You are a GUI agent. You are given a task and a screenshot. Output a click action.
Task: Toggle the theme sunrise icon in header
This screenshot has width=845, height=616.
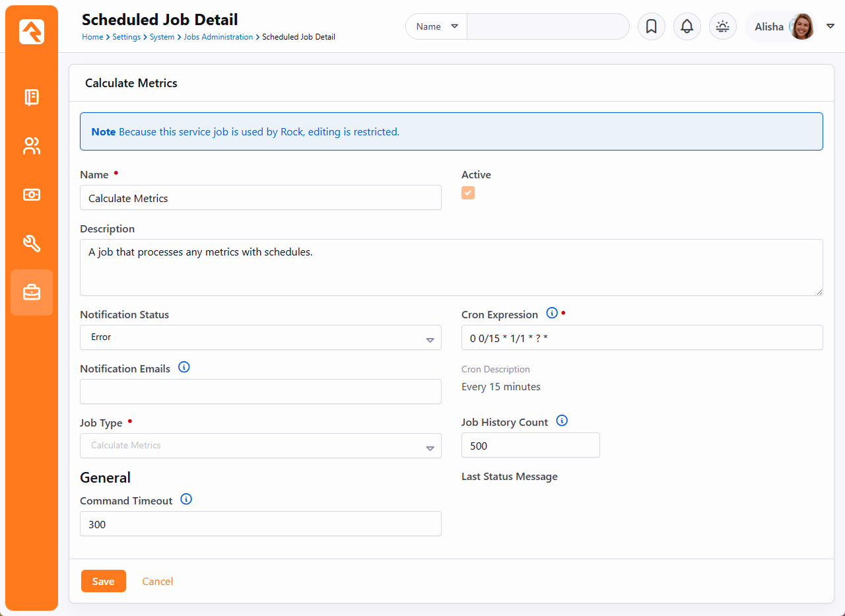click(x=722, y=26)
